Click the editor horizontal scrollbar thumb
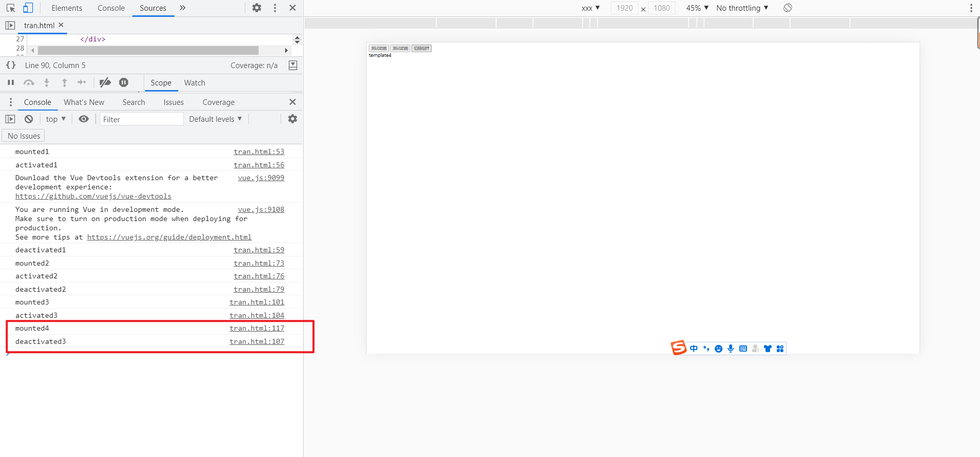The image size is (980, 457). coord(148,50)
